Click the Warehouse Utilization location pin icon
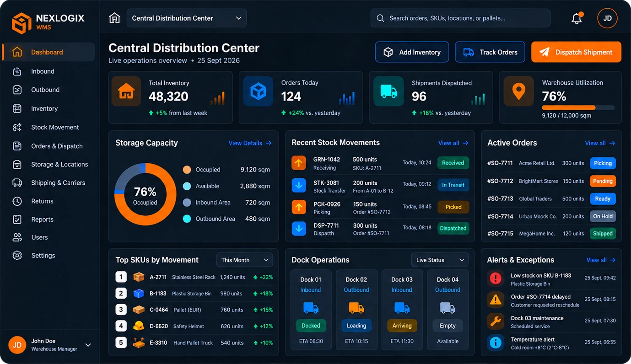This screenshot has height=364, width=631. point(518,91)
